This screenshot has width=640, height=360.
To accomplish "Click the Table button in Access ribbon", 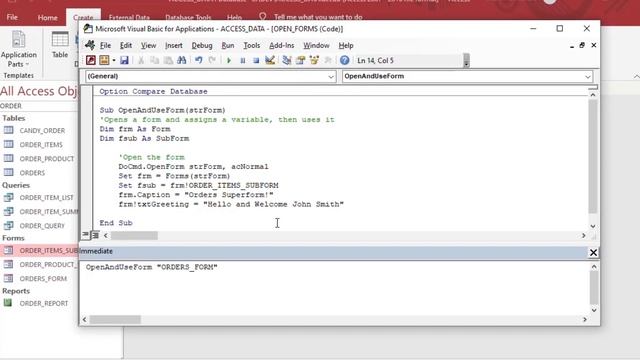I will [60, 45].
